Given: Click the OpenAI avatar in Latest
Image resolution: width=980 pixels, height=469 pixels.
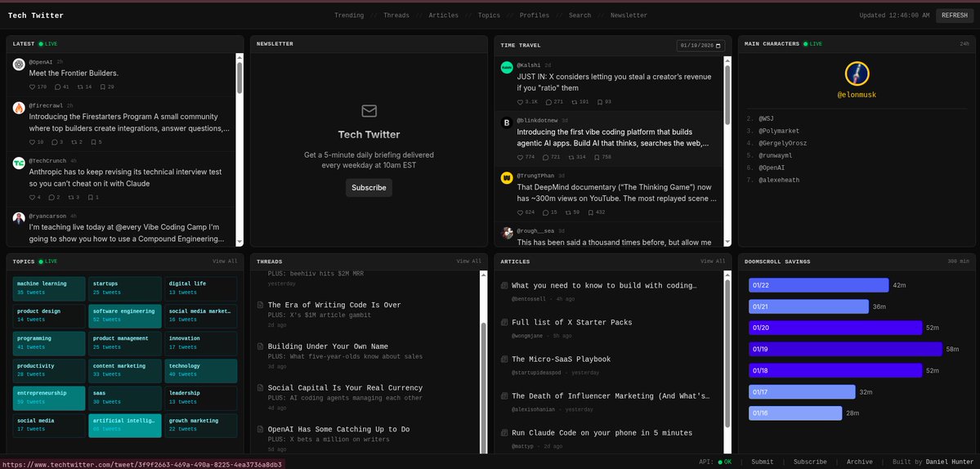Looking at the screenshot, I should pos(19,65).
